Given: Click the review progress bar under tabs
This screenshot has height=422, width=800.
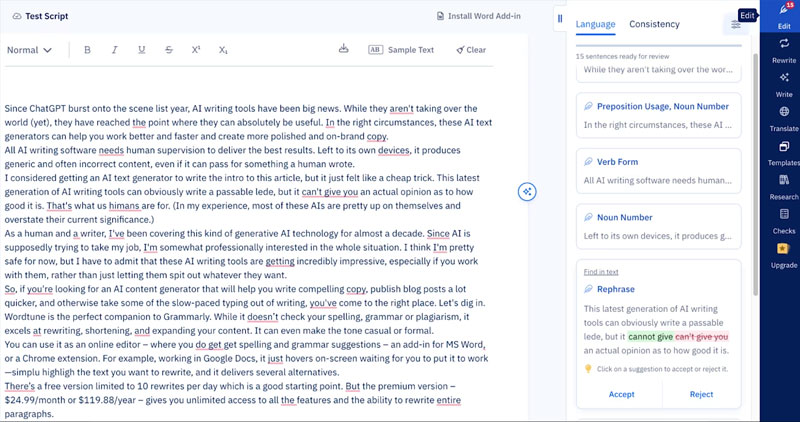Looking at the screenshot, I should click(x=659, y=45).
